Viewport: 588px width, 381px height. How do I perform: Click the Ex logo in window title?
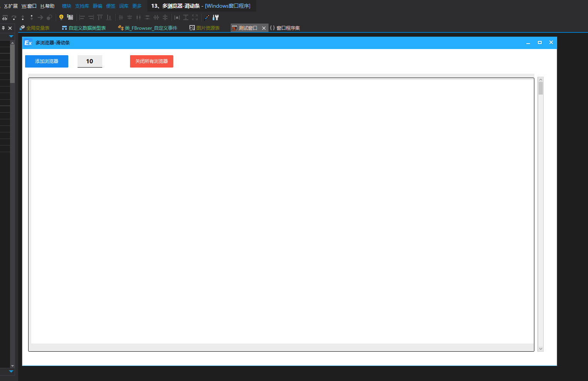point(28,43)
